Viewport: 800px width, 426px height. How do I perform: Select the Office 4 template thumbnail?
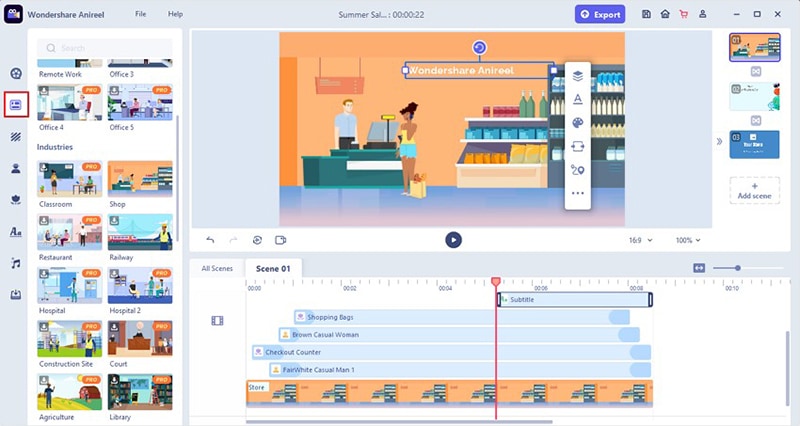point(69,103)
